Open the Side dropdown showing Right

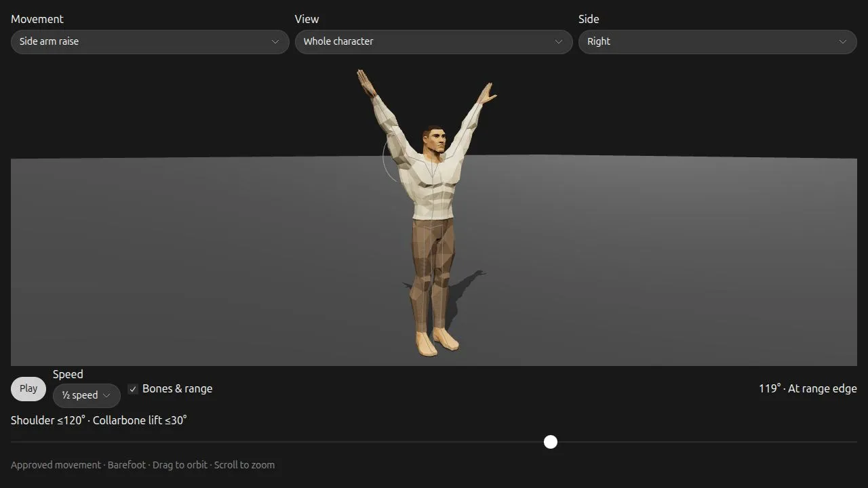(717, 41)
